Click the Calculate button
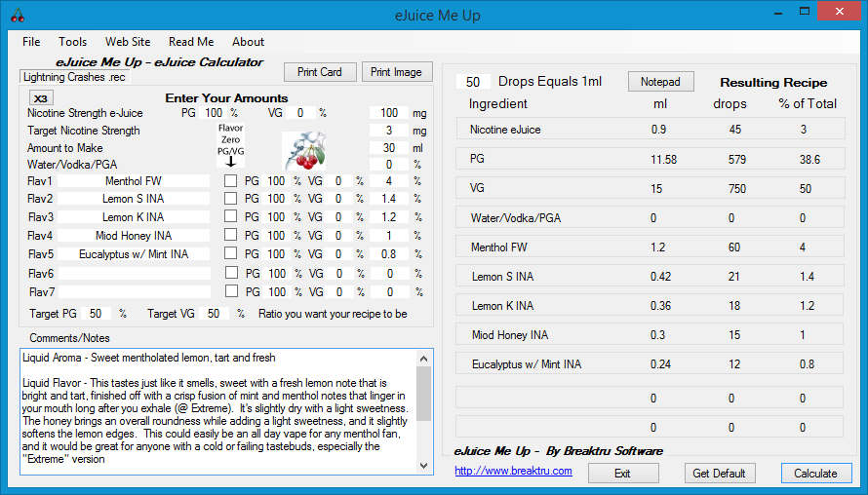Image resolution: width=868 pixels, height=495 pixels. tap(816, 474)
